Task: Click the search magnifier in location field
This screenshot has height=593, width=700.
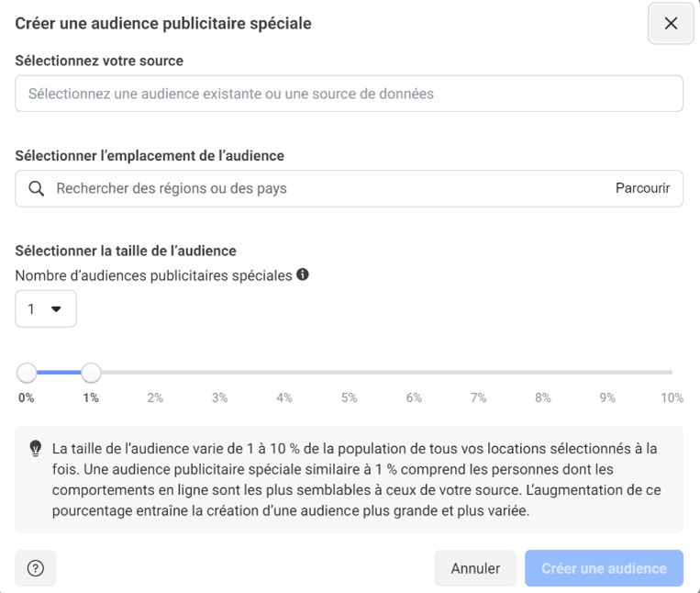Action: tap(36, 188)
